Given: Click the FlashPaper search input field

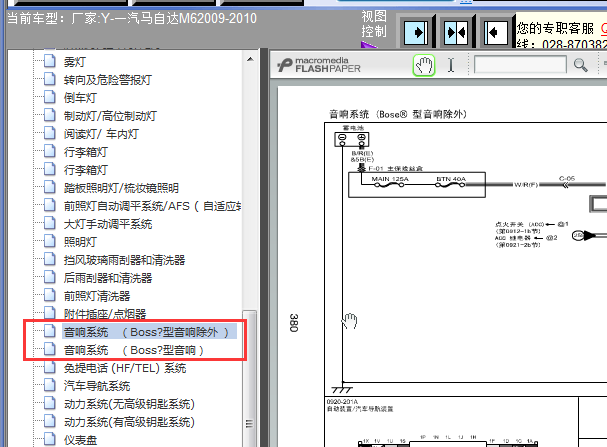Looking at the screenshot, I should click(520, 65).
